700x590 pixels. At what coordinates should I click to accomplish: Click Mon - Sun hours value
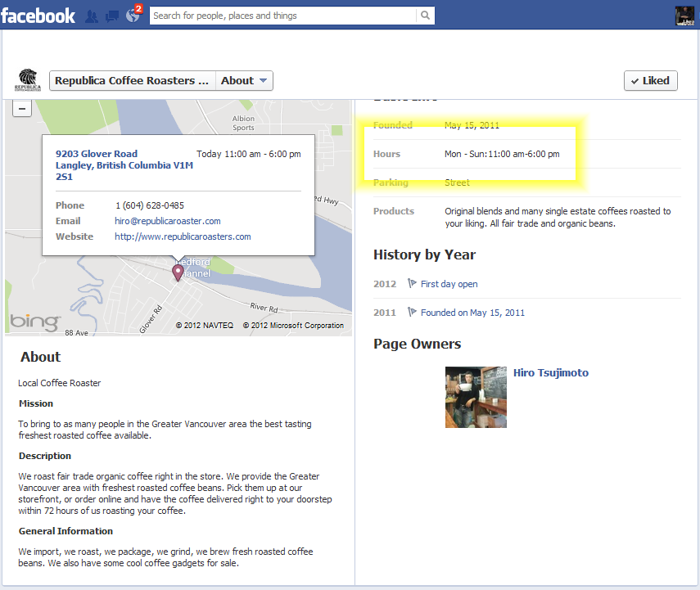pos(502,154)
